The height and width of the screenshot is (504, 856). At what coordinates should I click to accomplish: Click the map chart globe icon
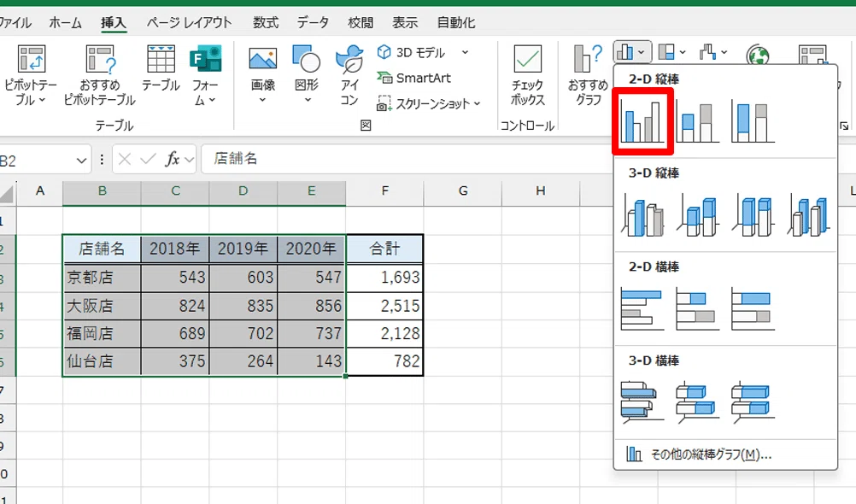(x=759, y=56)
